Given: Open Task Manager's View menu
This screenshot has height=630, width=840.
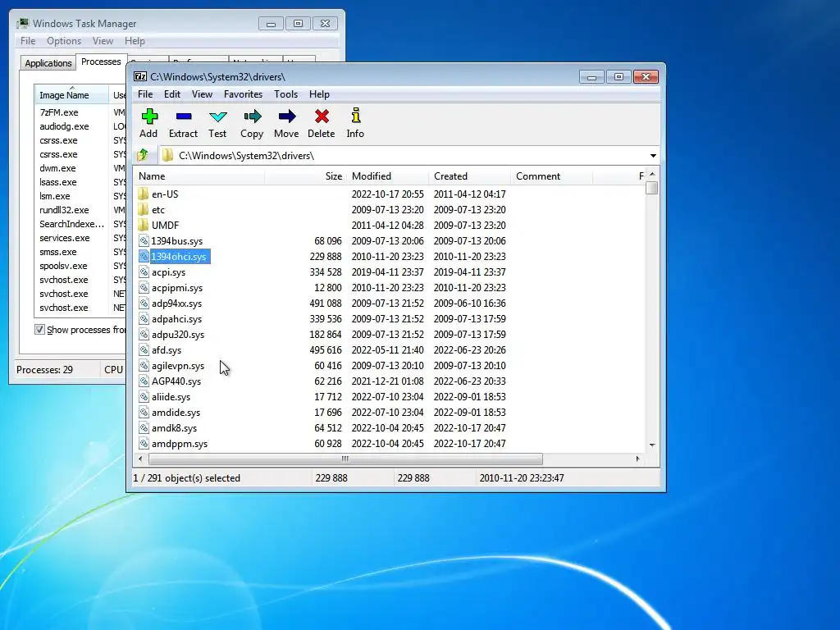Looking at the screenshot, I should (x=103, y=41).
